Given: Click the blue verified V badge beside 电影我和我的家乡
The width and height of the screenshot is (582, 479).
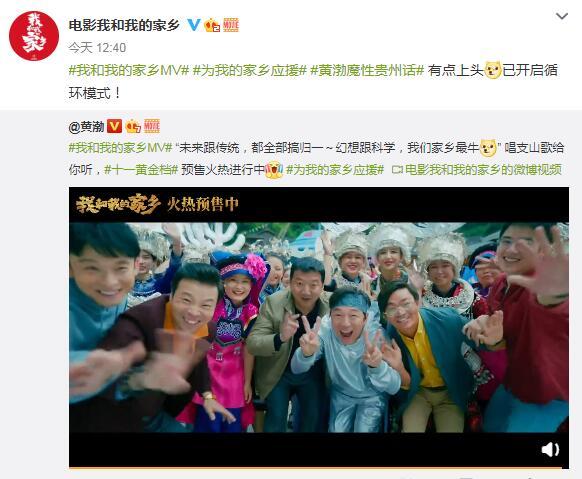Looking at the screenshot, I should tap(193, 25).
